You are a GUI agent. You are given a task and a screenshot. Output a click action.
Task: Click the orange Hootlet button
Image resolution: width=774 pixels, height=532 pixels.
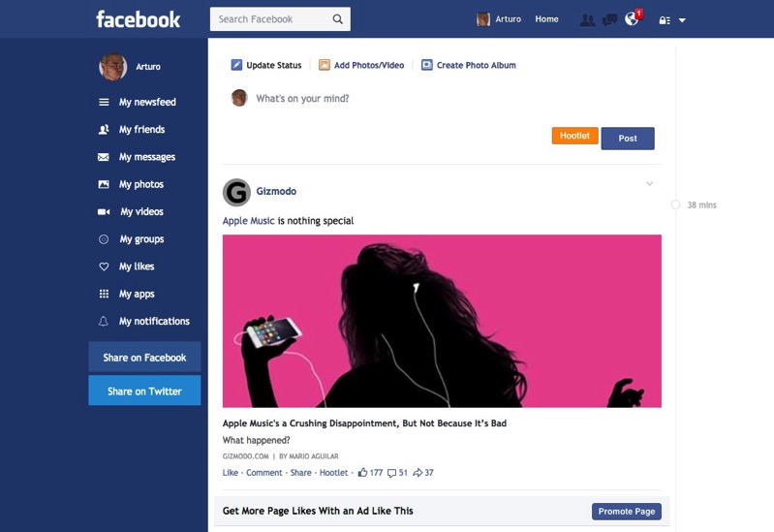(x=574, y=136)
